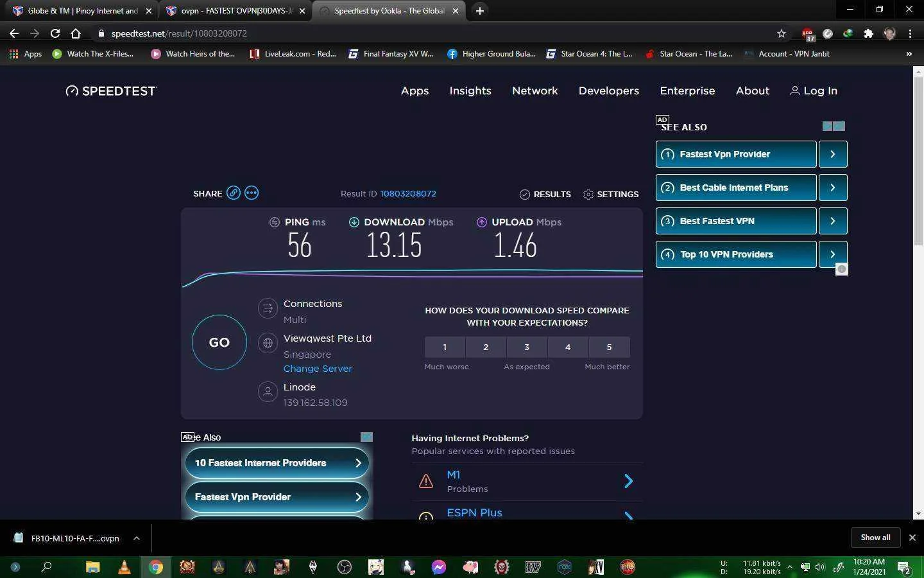This screenshot has height=578, width=924.
Task: Bookmark this page with the star icon
Action: click(x=781, y=33)
